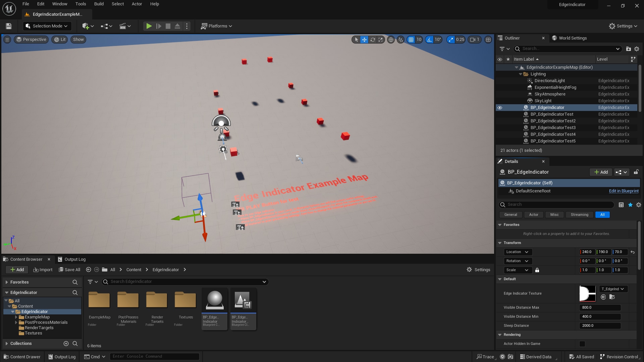Switch to the World Settings tab
The image size is (644, 362).
[569, 38]
